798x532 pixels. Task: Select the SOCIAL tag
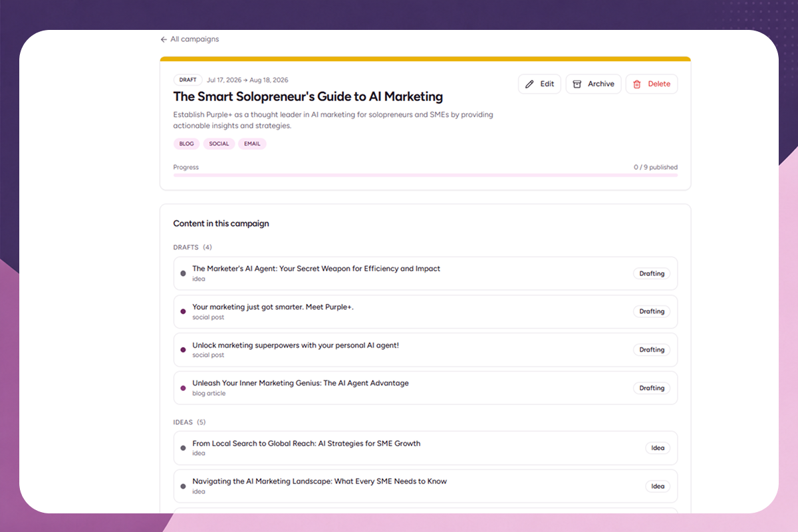coord(219,144)
